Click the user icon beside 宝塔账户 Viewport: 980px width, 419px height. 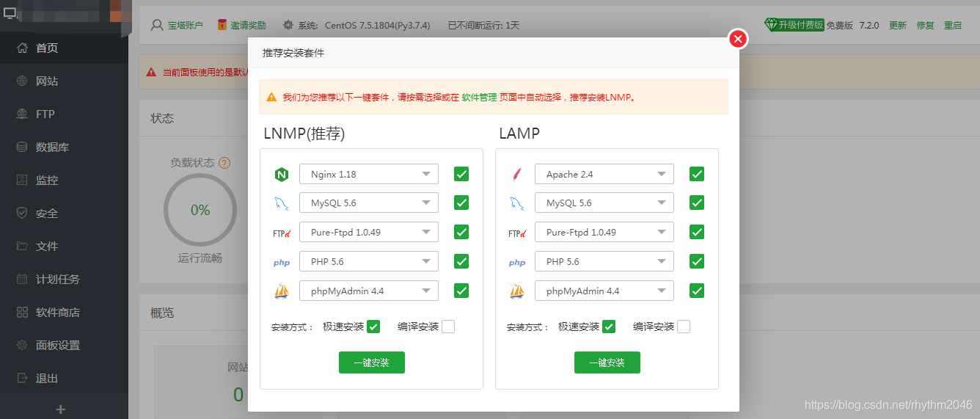tap(156, 25)
